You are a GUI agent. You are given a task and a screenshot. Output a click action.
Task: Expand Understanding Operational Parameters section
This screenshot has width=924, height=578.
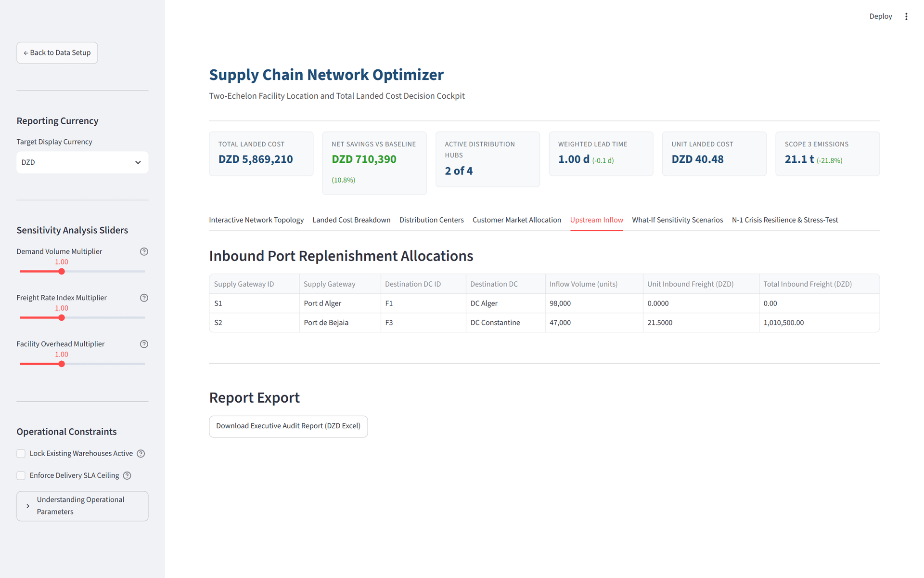tap(82, 506)
